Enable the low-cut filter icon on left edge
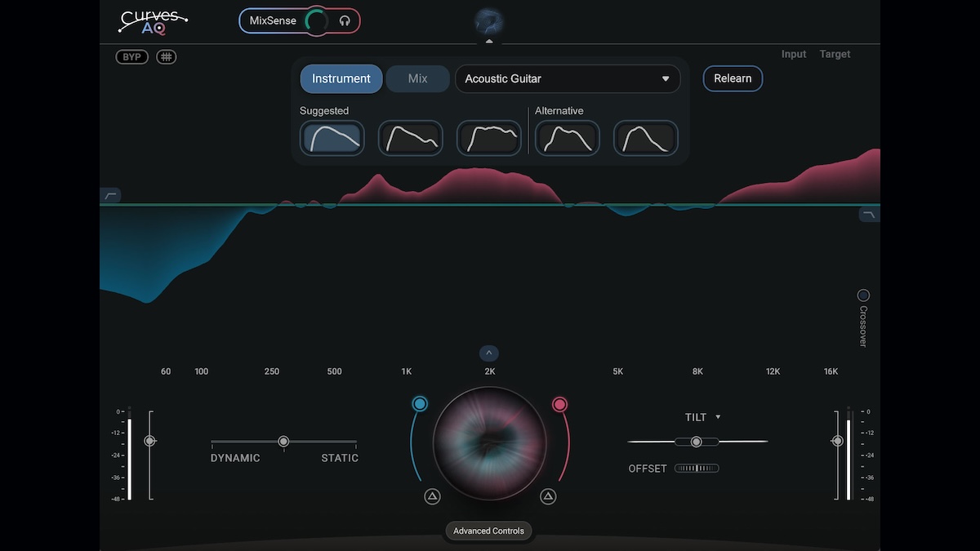Image resolution: width=980 pixels, height=551 pixels. click(x=111, y=195)
